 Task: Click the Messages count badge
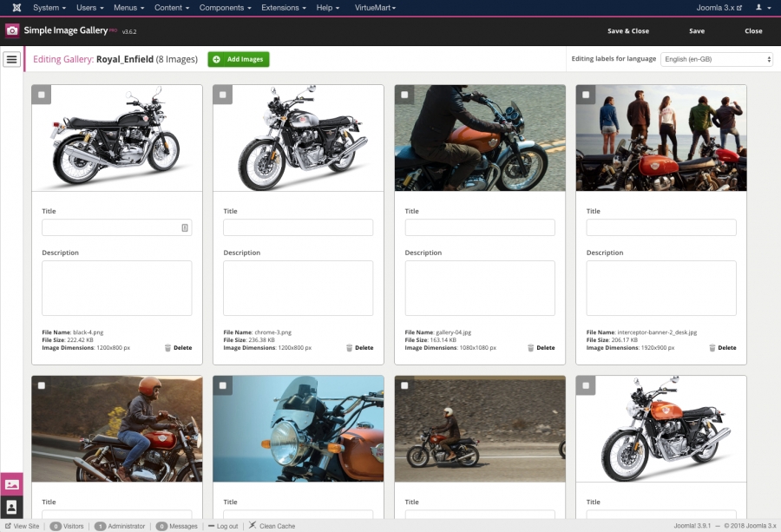click(161, 526)
